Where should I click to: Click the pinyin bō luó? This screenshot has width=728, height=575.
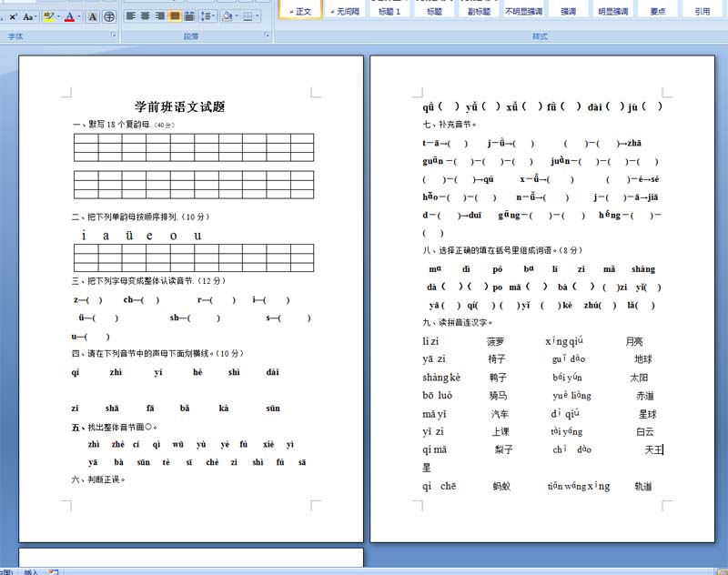[437, 396]
